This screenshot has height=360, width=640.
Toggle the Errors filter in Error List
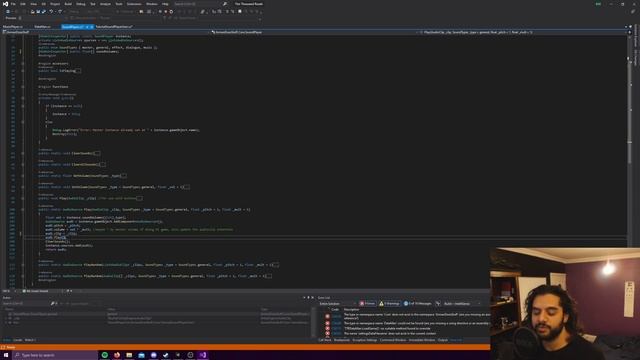pyautogui.click(x=367, y=304)
